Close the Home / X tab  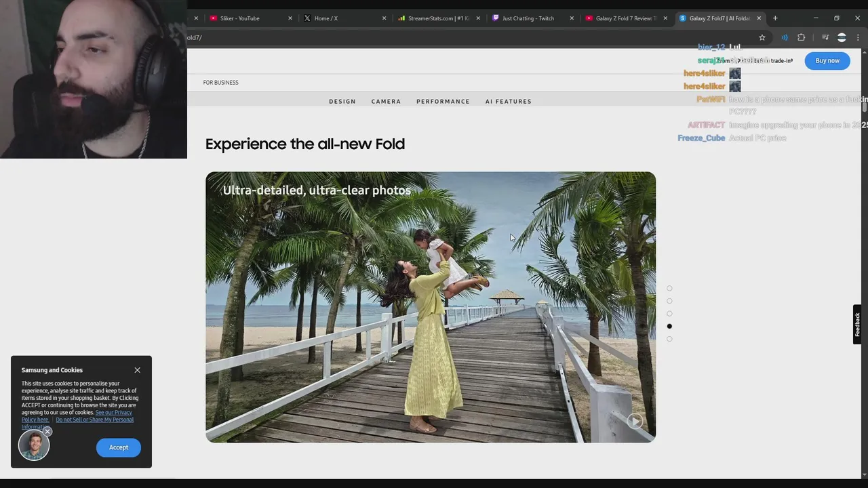point(384,18)
